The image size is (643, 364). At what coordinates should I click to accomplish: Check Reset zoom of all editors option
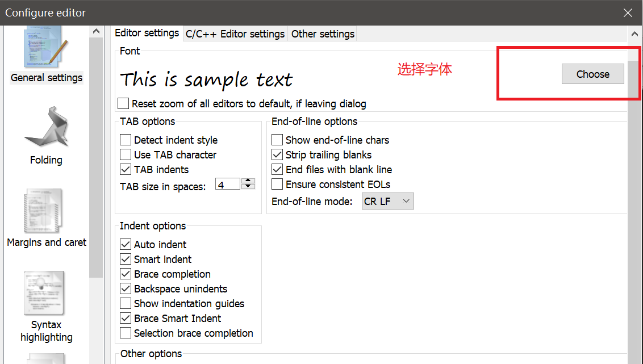(123, 103)
